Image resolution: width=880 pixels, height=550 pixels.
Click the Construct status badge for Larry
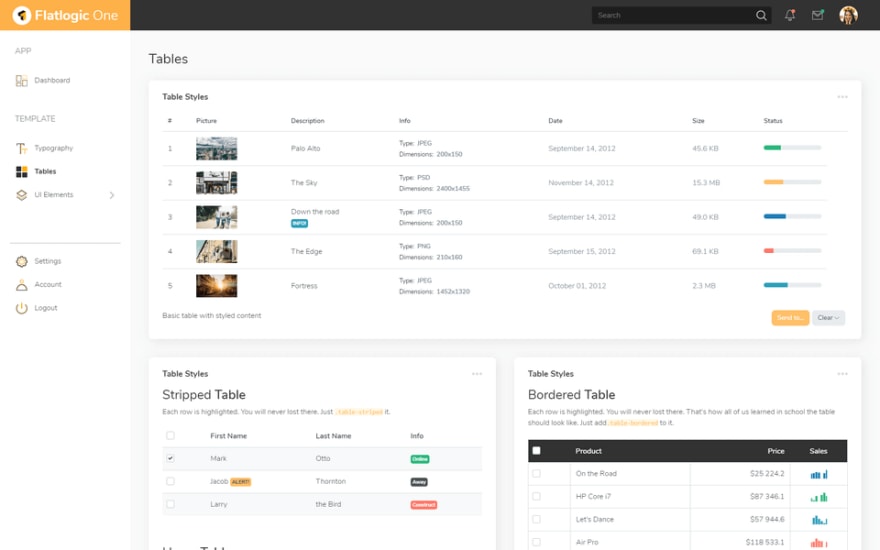click(x=424, y=505)
